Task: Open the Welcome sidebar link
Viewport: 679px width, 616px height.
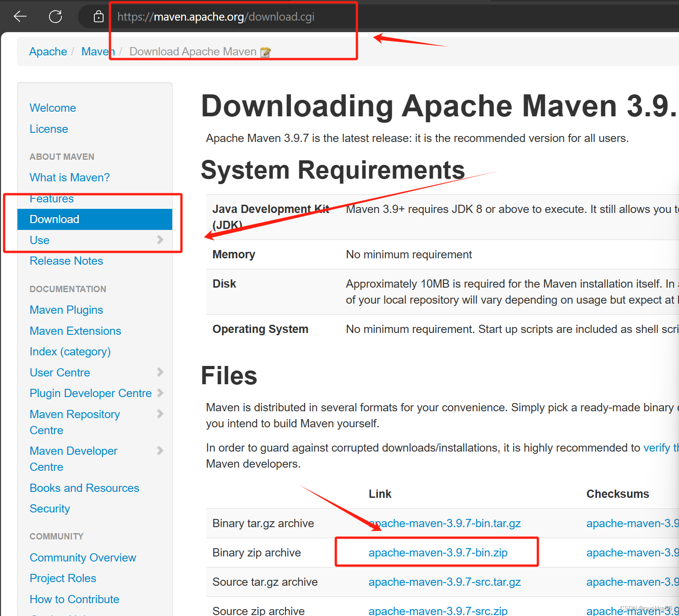Action: pos(53,108)
